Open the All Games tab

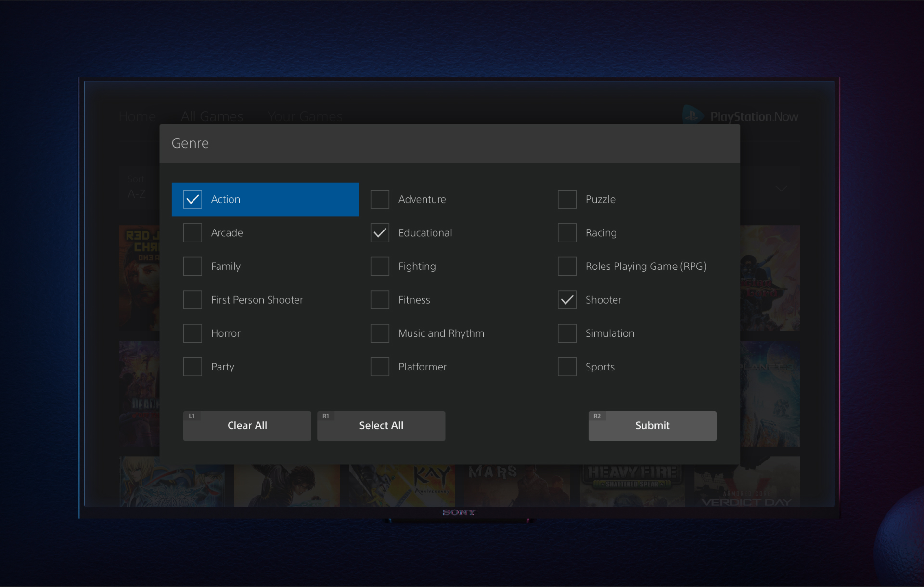(x=212, y=116)
